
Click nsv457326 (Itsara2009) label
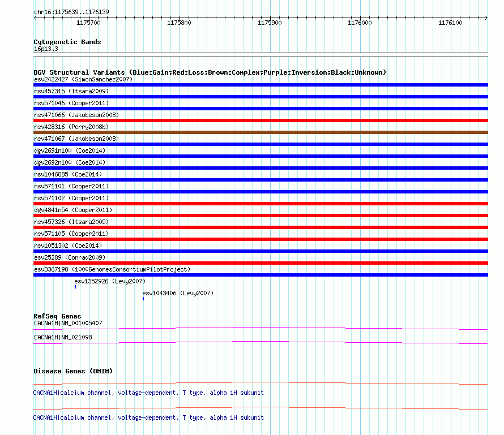(x=71, y=222)
